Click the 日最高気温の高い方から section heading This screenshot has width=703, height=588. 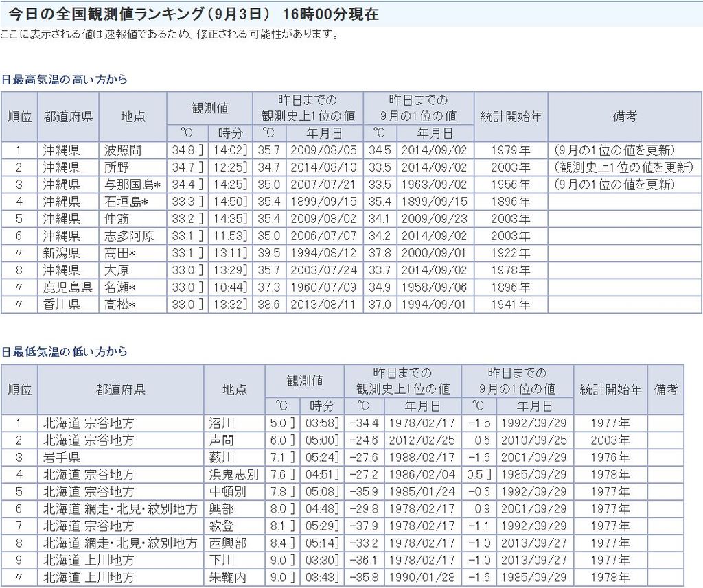point(64,80)
